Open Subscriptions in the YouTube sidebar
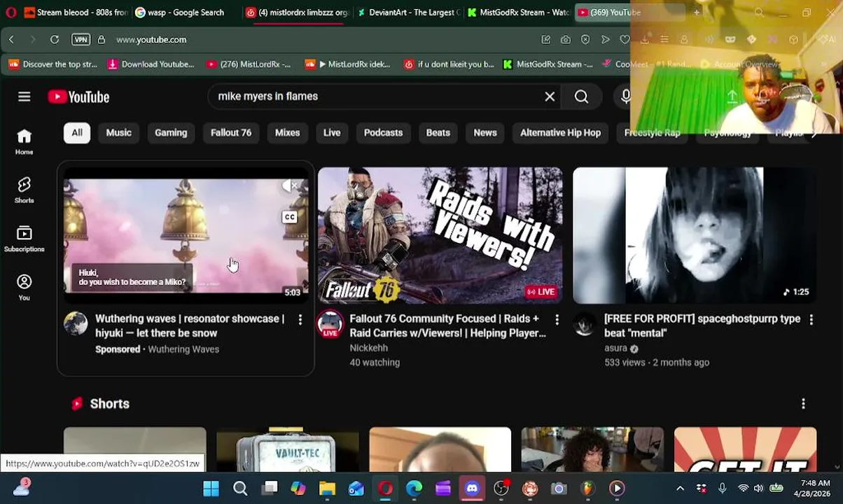 pos(25,239)
